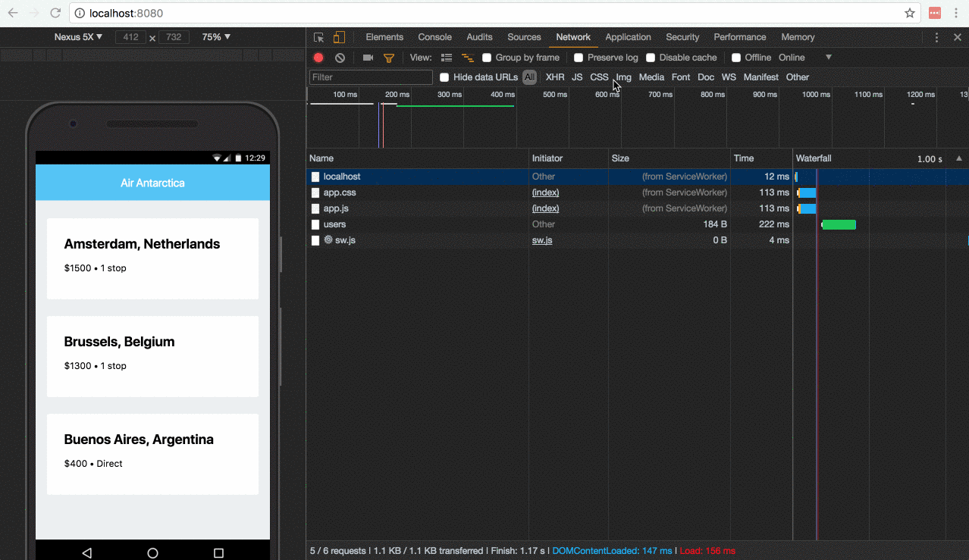Stop recording network log red button
The image size is (969, 560).
click(x=318, y=58)
